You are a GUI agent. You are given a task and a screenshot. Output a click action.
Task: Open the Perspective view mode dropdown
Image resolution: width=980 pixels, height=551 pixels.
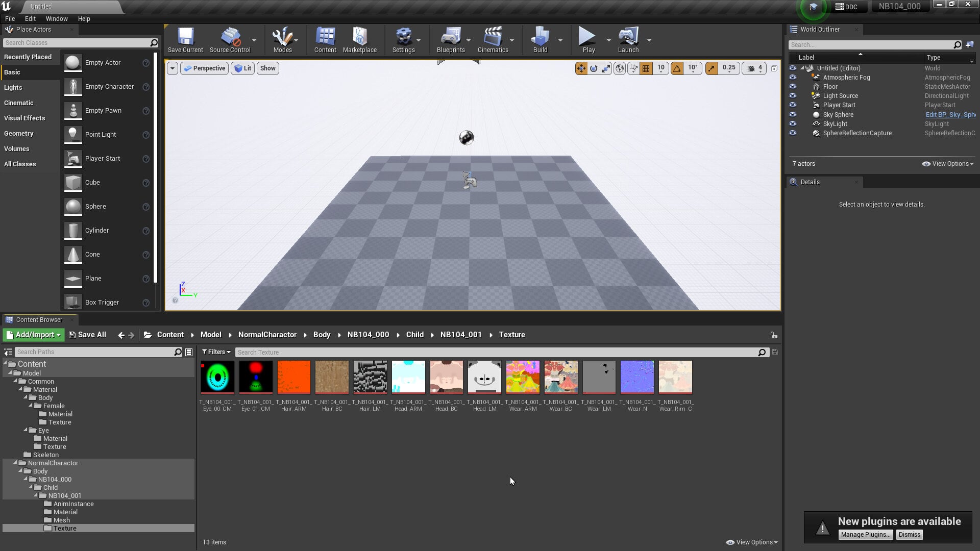click(x=204, y=68)
